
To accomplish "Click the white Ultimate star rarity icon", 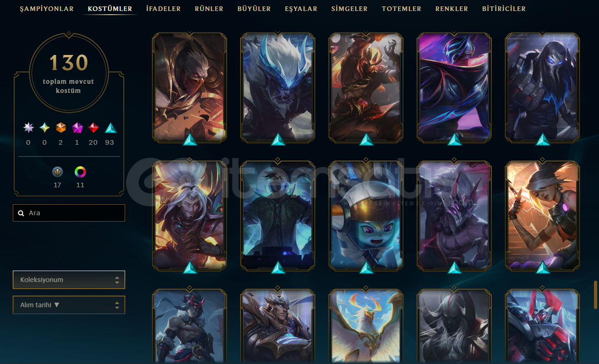I will [x=28, y=127].
